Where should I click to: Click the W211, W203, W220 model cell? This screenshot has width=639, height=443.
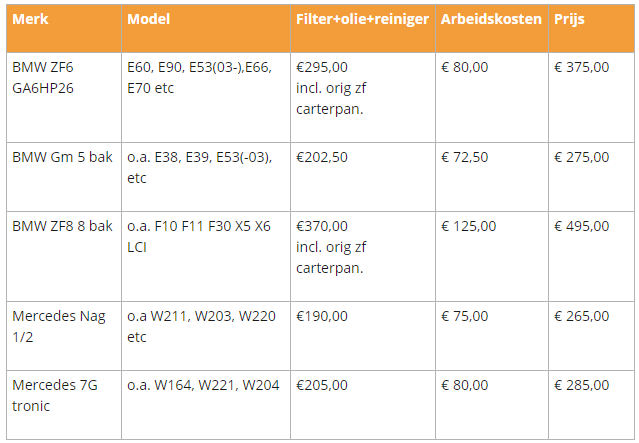(x=200, y=326)
